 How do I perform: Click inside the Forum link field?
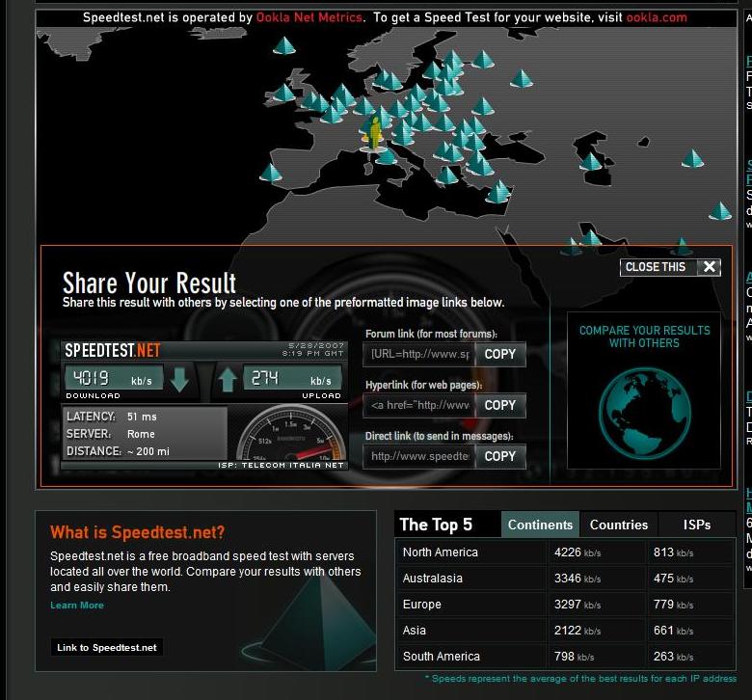click(418, 354)
